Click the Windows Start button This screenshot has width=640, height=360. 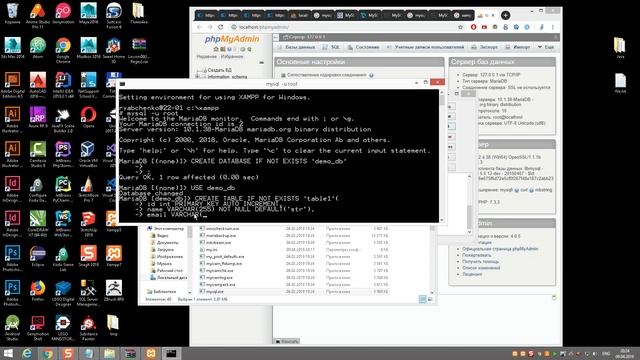[8, 353]
